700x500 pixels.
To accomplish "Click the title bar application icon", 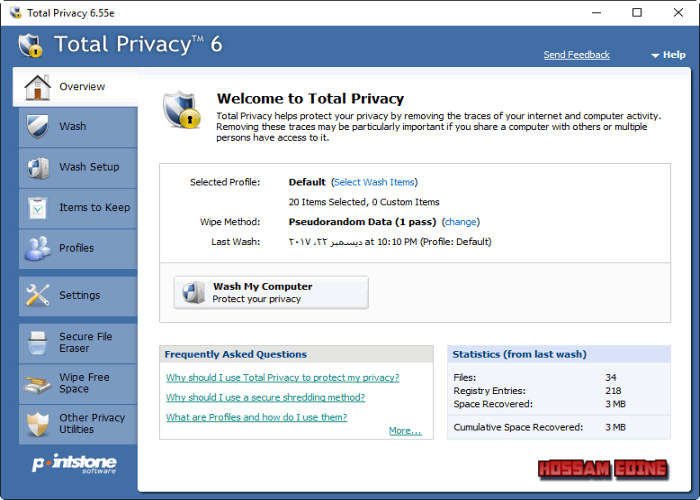I will click(16, 12).
